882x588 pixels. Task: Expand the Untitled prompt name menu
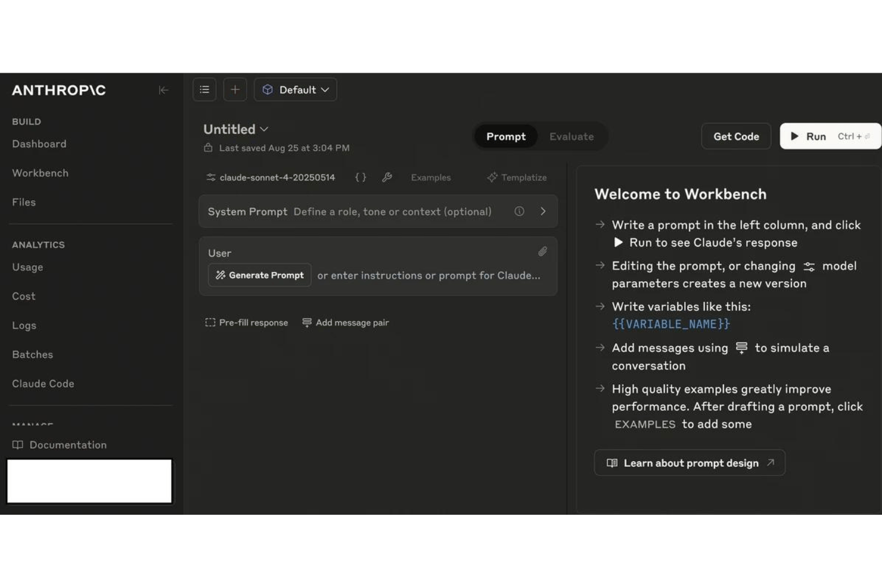(236, 129)
